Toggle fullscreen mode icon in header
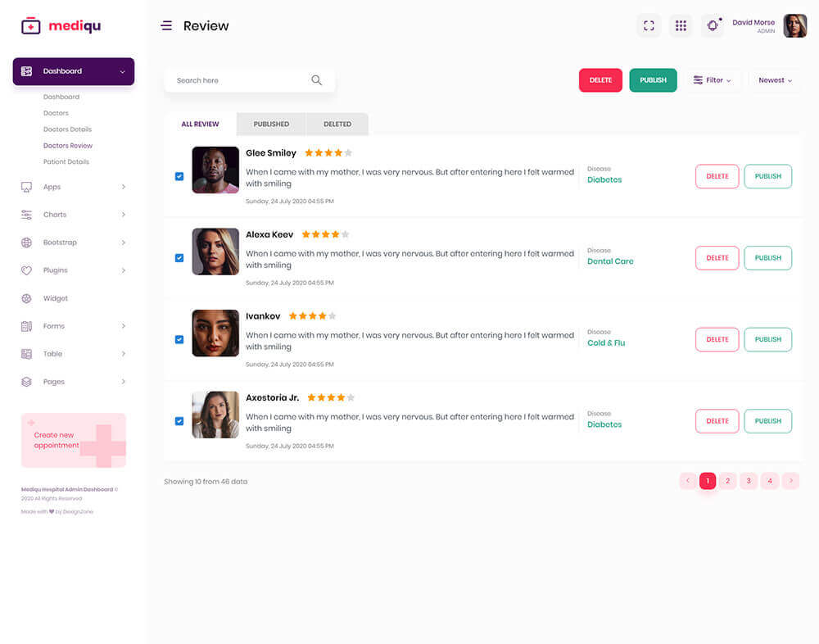The height and width of the screenshot is (644, 819). [649, 25]
